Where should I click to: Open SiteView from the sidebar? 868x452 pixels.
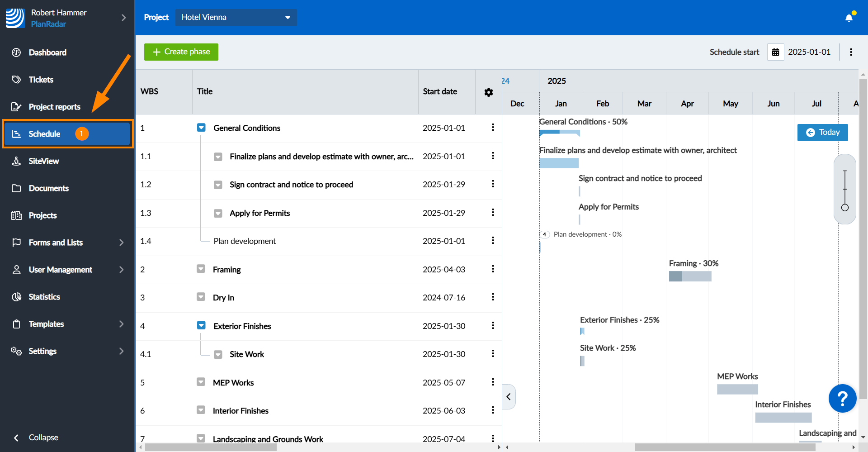pos(43,161)
